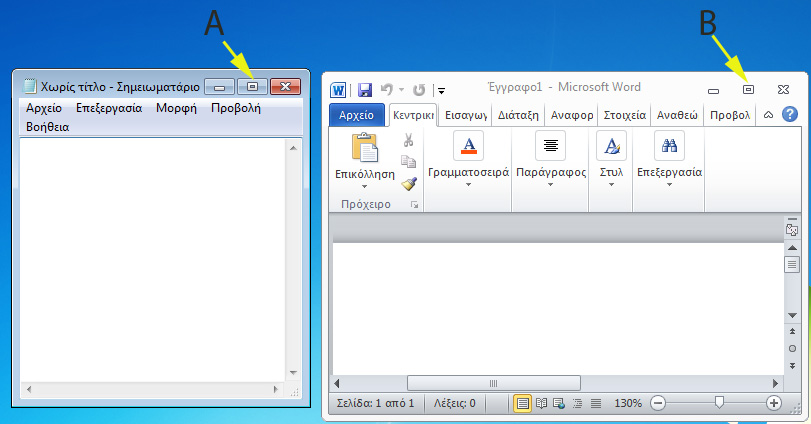Select Print Layout view icon in status bar

(522, 403)
